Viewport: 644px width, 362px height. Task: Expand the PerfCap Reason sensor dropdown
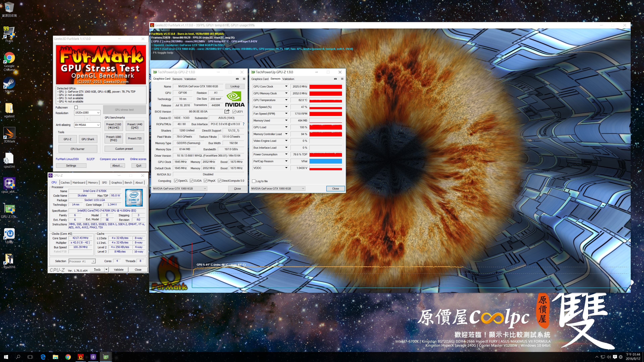tap(286, 161)
